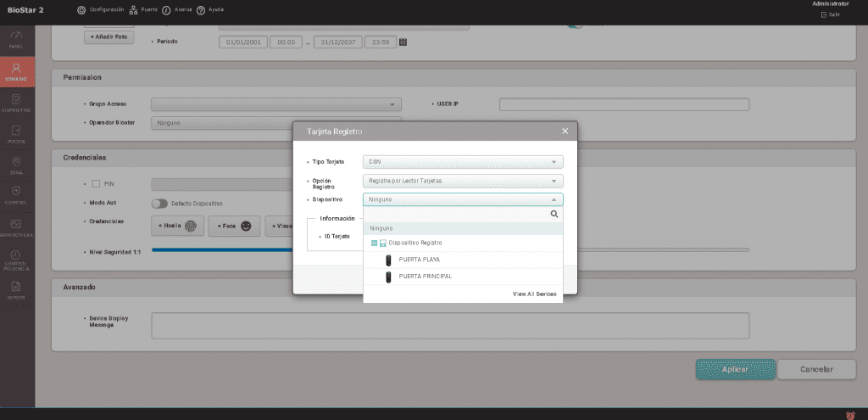
Task: Open the Dispositivo section in sidebar
Action: tap(17, 104)
